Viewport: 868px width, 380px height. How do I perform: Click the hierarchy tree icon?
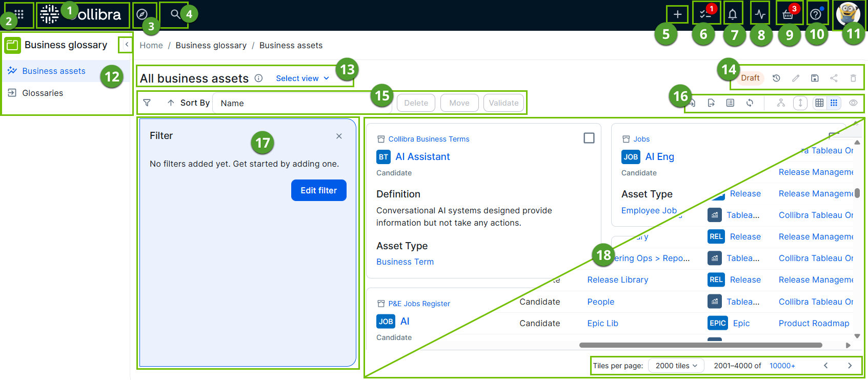[x=781, y=103]
